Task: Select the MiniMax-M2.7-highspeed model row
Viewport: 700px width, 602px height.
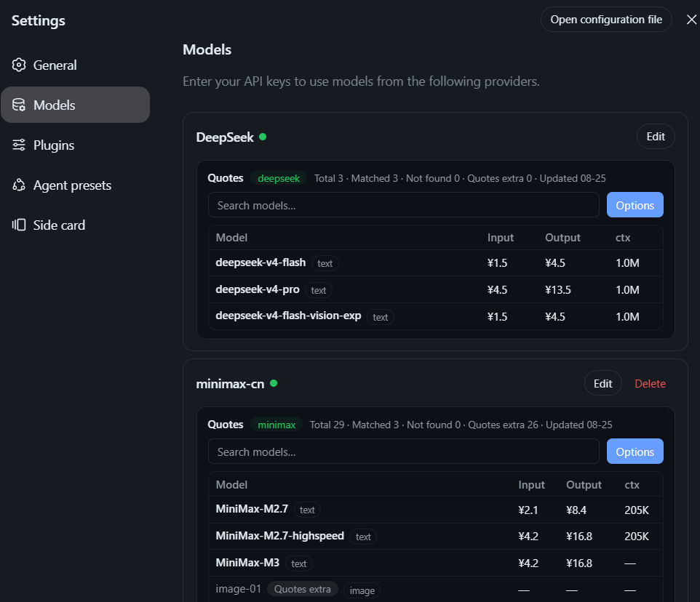Action: (436, 537)
